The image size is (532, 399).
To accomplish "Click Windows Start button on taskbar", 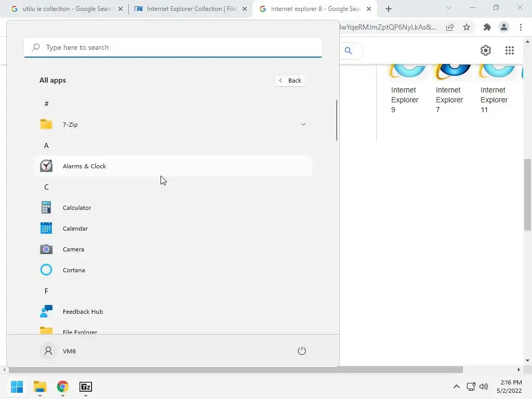I will (17, 387).
